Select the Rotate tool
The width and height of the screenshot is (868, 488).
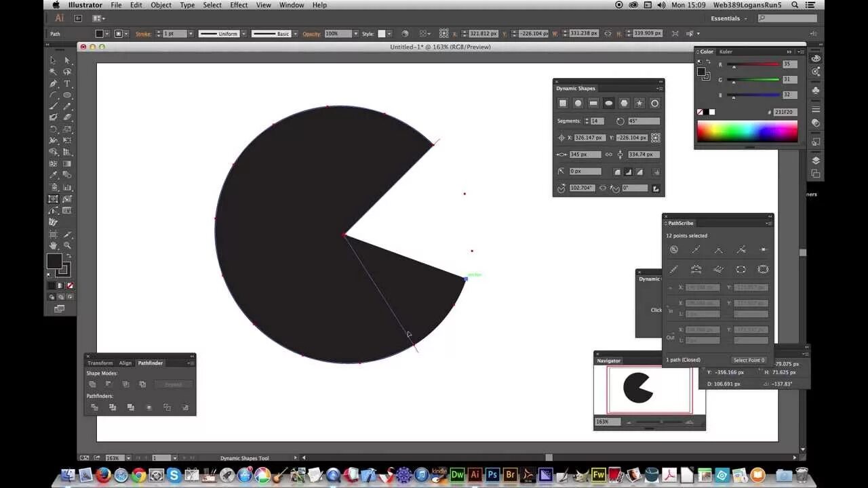tap(53, 129)
